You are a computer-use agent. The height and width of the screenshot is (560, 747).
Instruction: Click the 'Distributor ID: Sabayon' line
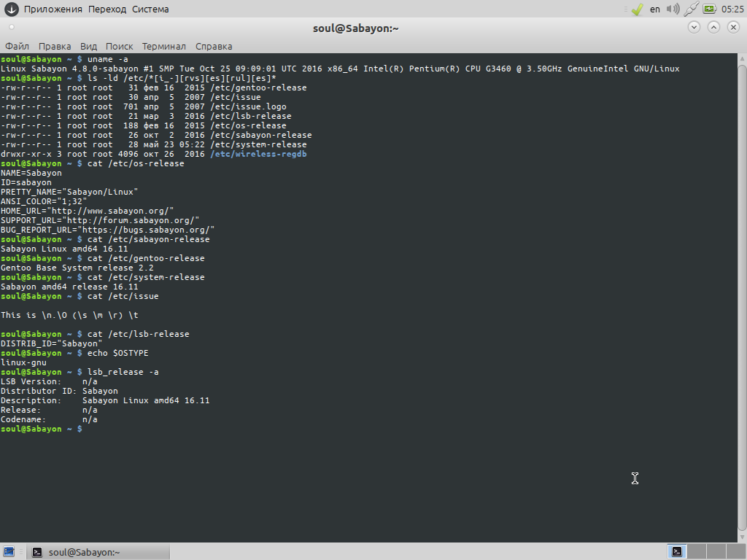pyautogui.click(x=59, y=392)
